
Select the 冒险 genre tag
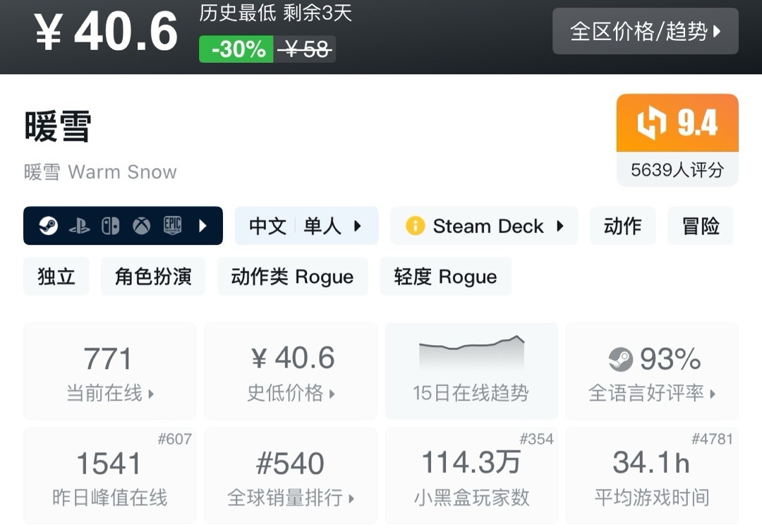(700, 226)
